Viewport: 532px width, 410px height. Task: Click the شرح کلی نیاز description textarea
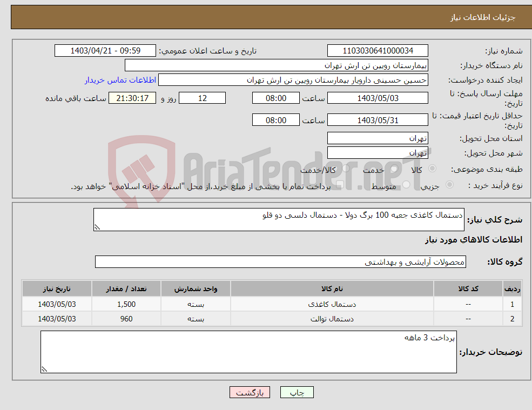279,220
